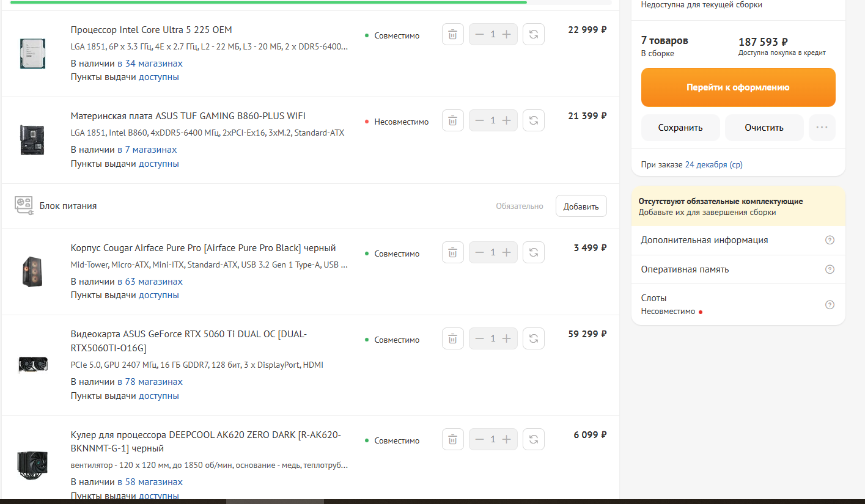865x504 pixels.
Task: Click the video card price 59 299 ₽
Action: 587,334
